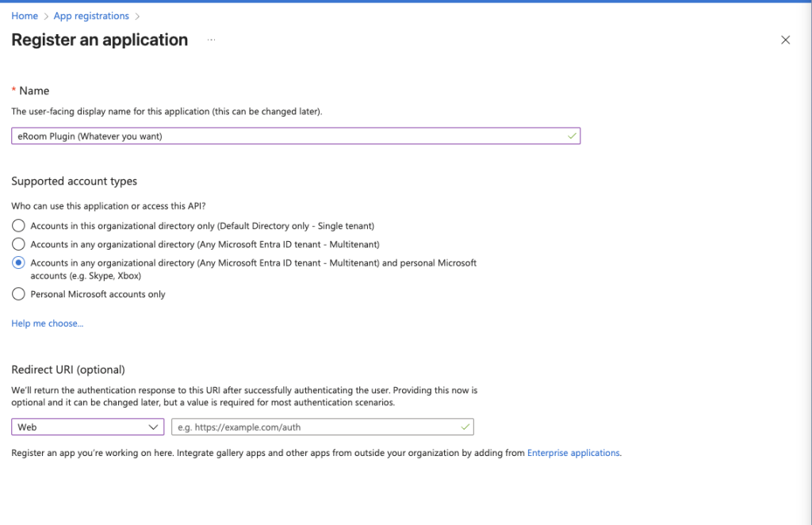Viewport: 812px width, 525px height.
Task: Open the ellipsis menu beside the page title
Action: [211, 40]
